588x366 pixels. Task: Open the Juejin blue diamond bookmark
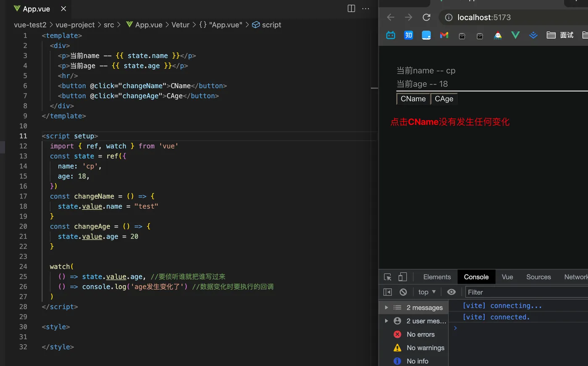(533, 35)
